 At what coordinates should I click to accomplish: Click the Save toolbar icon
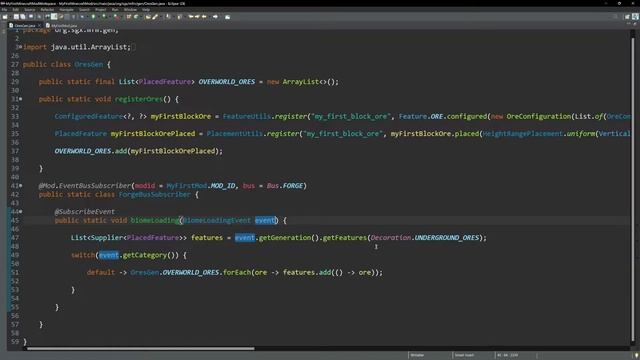(x=16, y=17)
